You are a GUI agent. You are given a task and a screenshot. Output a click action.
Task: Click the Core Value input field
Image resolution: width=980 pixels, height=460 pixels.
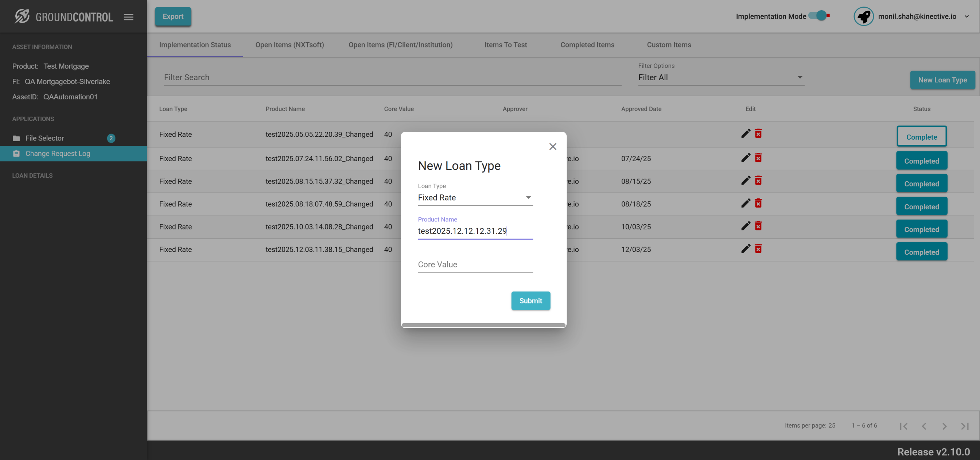475,264
